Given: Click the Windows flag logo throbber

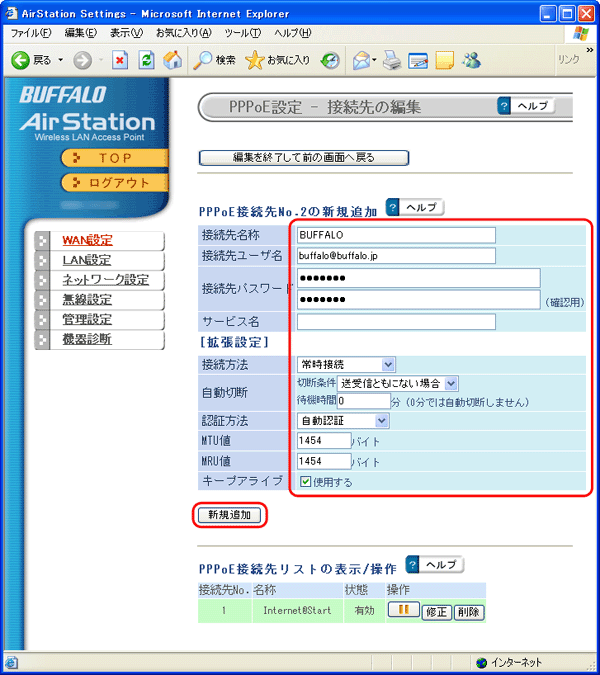Looking at the screenshot, I should 581,34.
